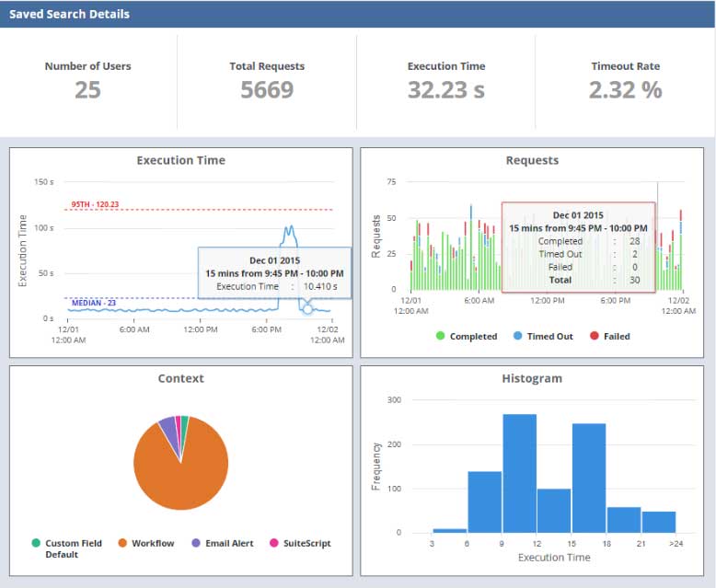Select the Total Requests 5669 metric tile
716x588 pixels.
click(x=267, y=80)
